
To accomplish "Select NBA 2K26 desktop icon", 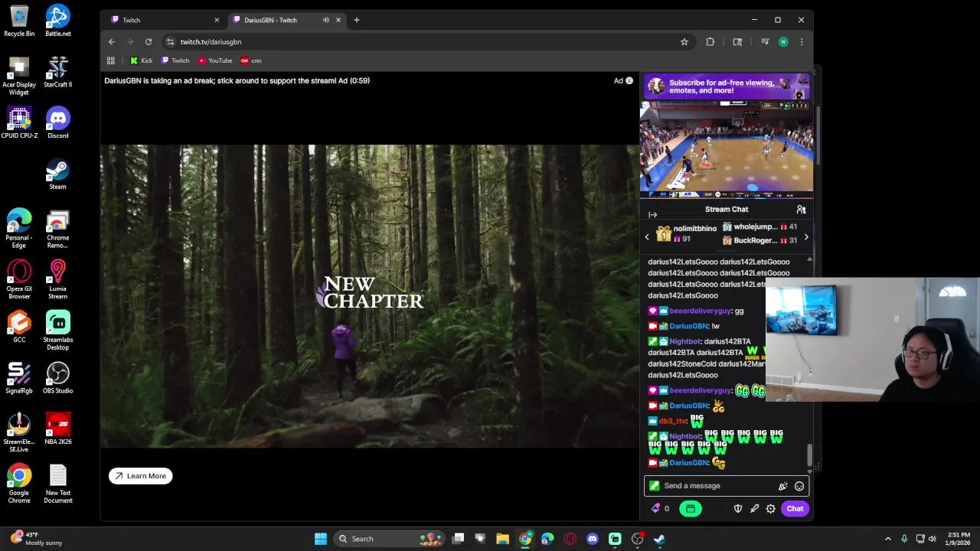I will (x=57, y=429).
